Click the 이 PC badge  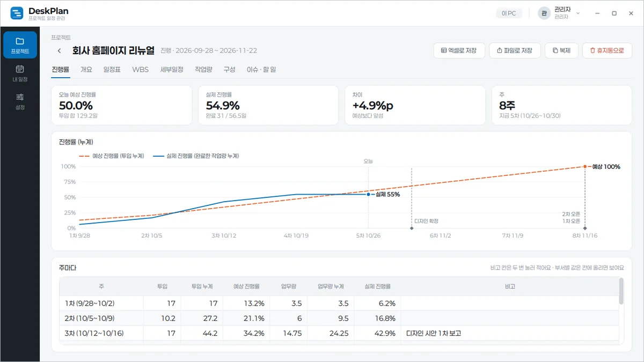coord(509,13)
